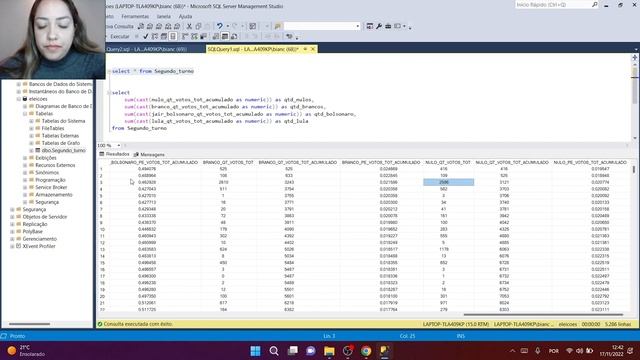
Task: Switch output to Results to File
Action: click(x=234, y=36)
